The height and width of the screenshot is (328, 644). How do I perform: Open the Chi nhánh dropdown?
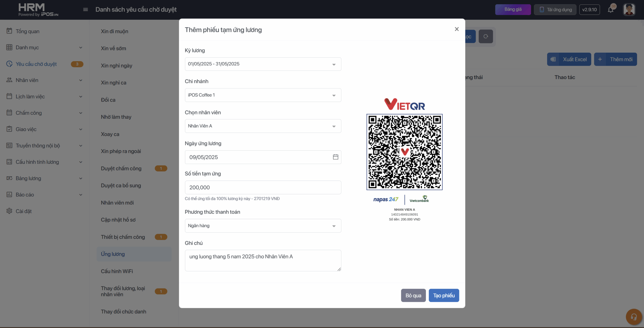(x=263, y=95)
